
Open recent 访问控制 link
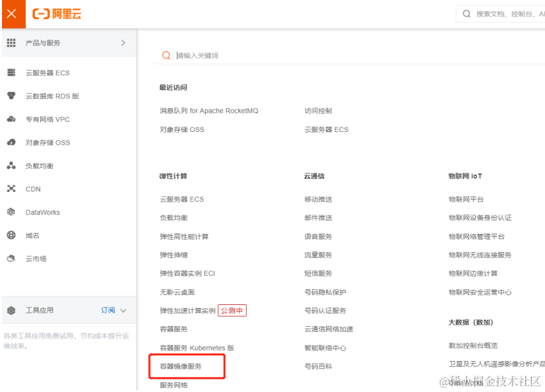pos(318,111)
